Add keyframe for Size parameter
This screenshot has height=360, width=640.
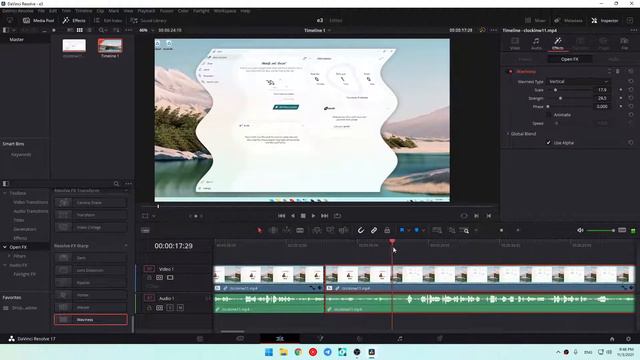[x=621, y=90]
